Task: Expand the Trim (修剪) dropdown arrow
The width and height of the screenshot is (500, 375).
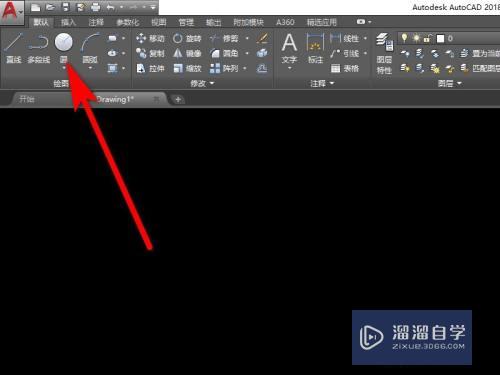Action: [247, 39]
